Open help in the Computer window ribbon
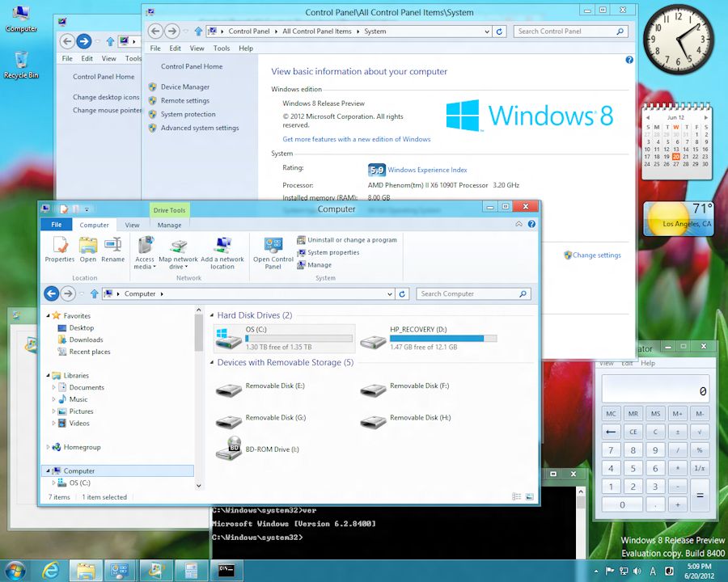 531,224
